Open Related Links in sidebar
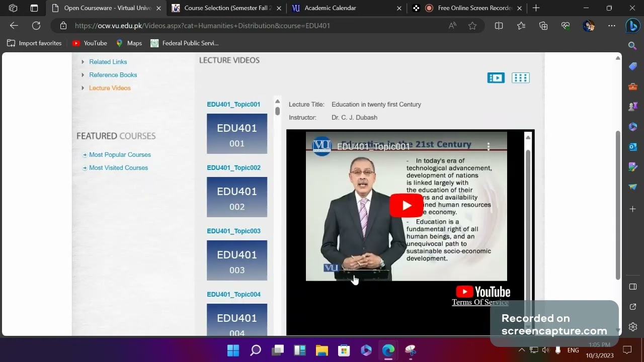Viewport: 644px width, 362px height. tap(108, 62)
